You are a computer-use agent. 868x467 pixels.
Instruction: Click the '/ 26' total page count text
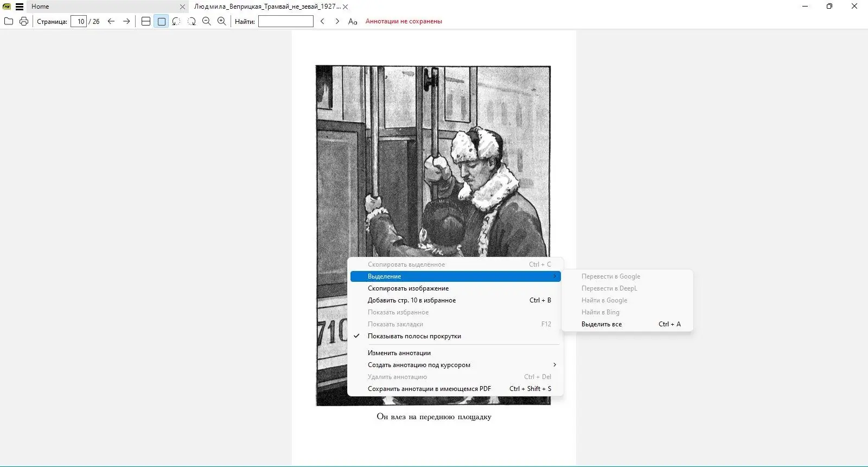click(x=94, y=22)
